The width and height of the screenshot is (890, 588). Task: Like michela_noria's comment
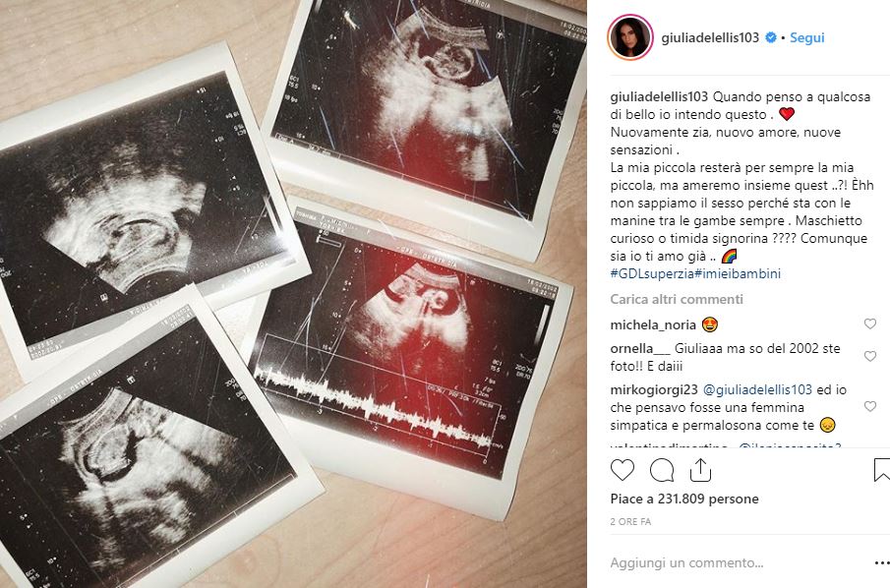(870, 324)
